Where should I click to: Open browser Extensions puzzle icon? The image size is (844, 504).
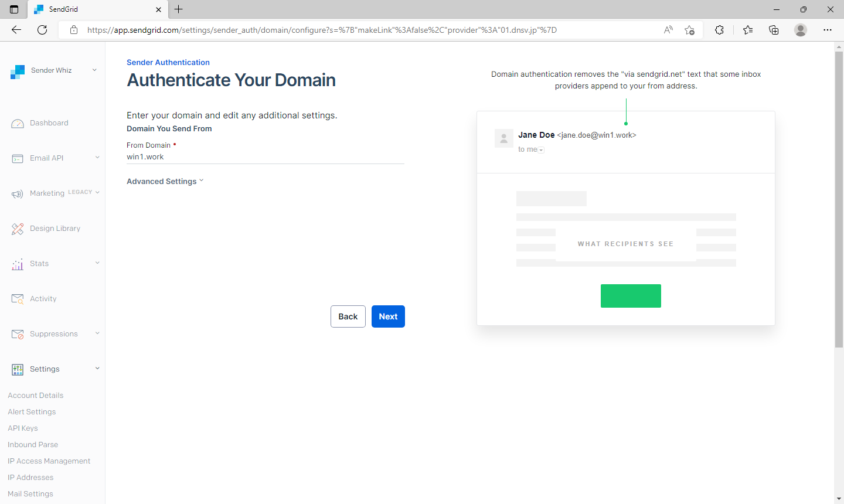click(720, 30)
